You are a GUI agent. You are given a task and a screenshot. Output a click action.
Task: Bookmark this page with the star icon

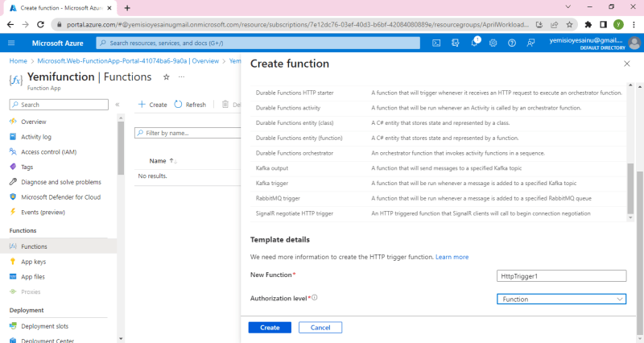tap(569, 25)
